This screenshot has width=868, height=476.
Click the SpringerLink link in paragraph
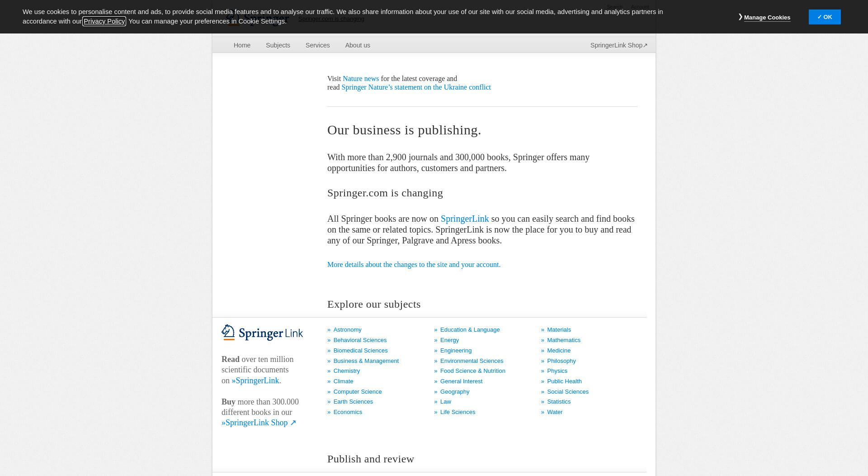[465, 219]
